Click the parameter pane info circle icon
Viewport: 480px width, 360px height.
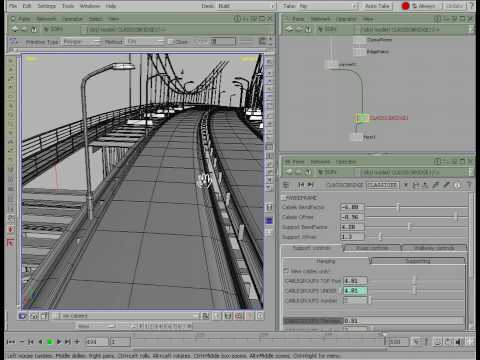pos(458,185)
